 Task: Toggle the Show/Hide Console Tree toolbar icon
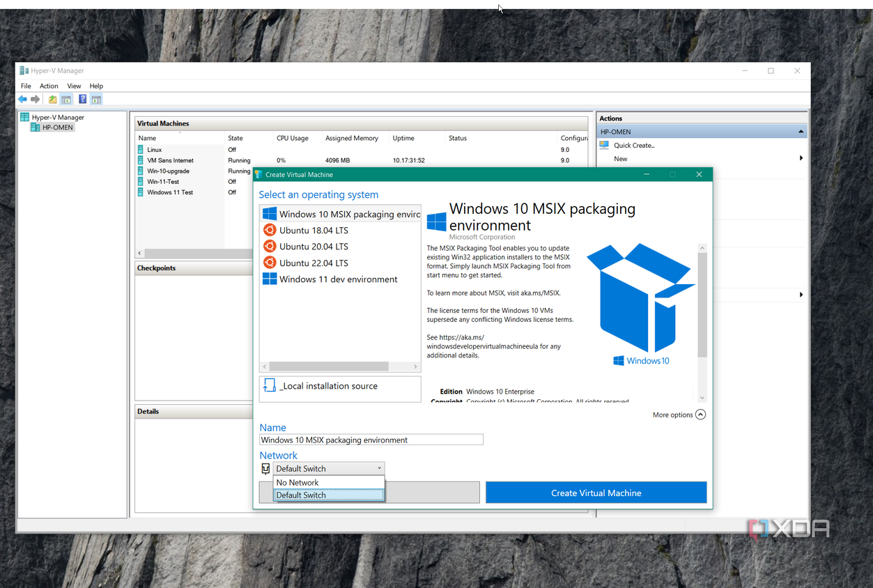coord(66,100)
